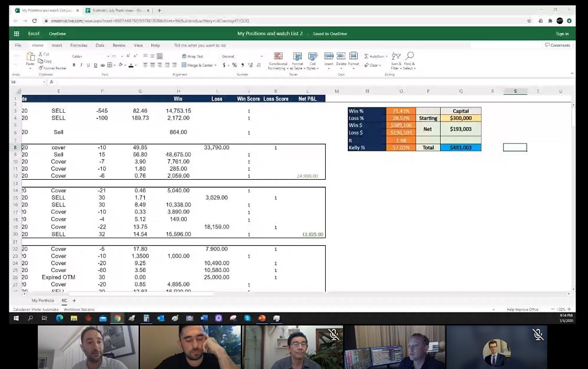Image resolution: width=588 pixels, height=369 pixels.
Task: Click the Comments button
Action: (558, 46)
